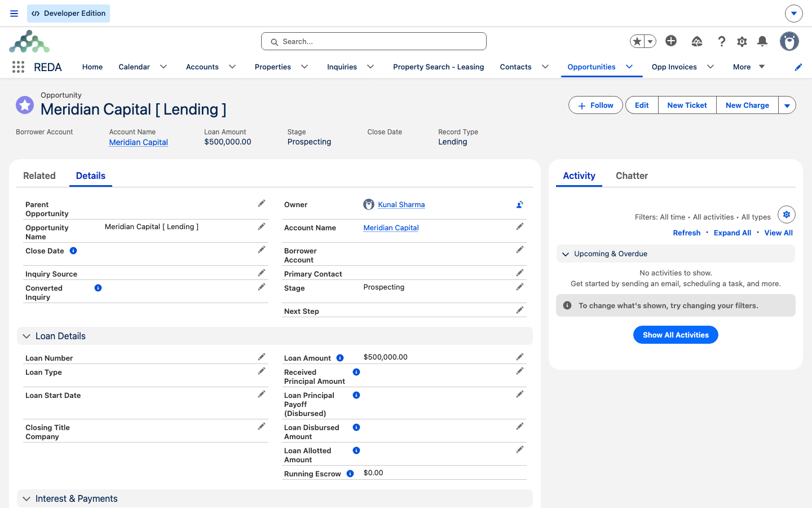Image resolution: width=812 pixels, height=508 pixels.
Task: Click the Change Owner icon
Action: [520, 205]
